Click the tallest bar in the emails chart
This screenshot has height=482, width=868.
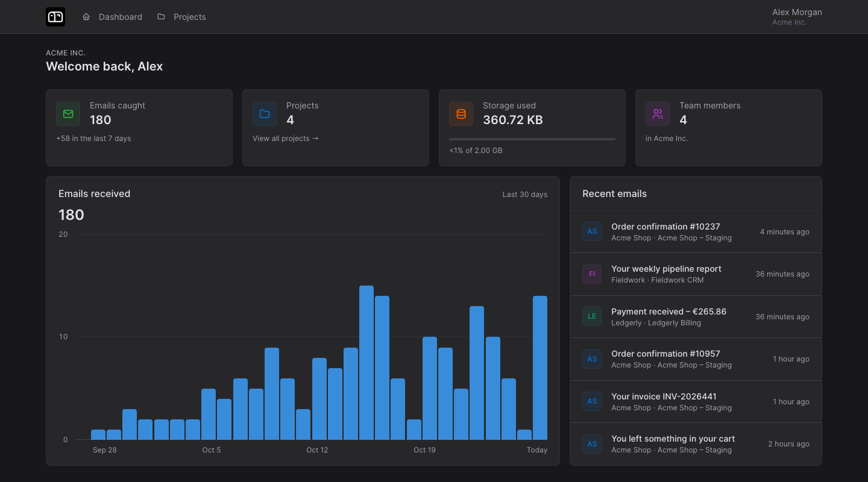click(x=366, y=363)
